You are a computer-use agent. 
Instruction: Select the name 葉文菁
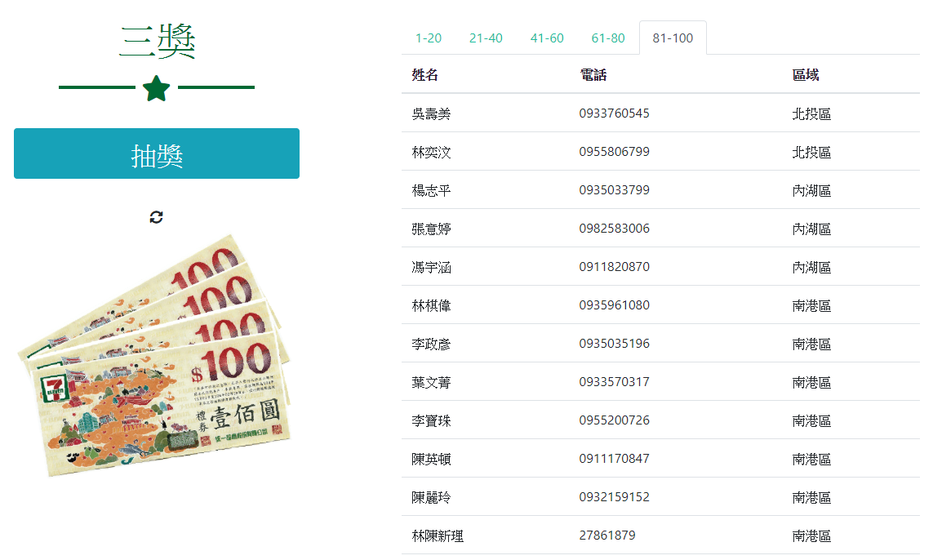(431, 383)
